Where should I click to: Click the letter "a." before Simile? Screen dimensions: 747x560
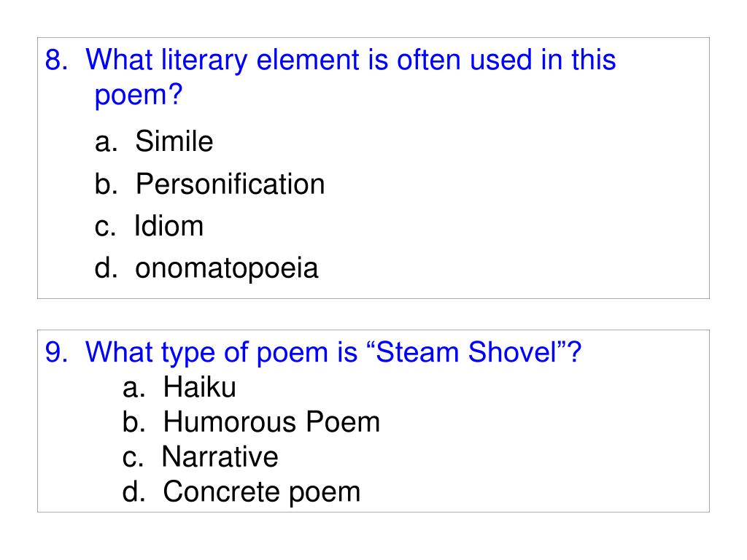[106, 143]
